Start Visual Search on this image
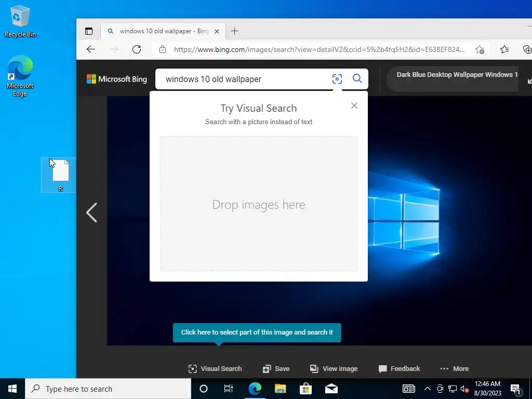The height and width of the screenshot is (399, 532). pyautogui.click(x=215, y=369)
